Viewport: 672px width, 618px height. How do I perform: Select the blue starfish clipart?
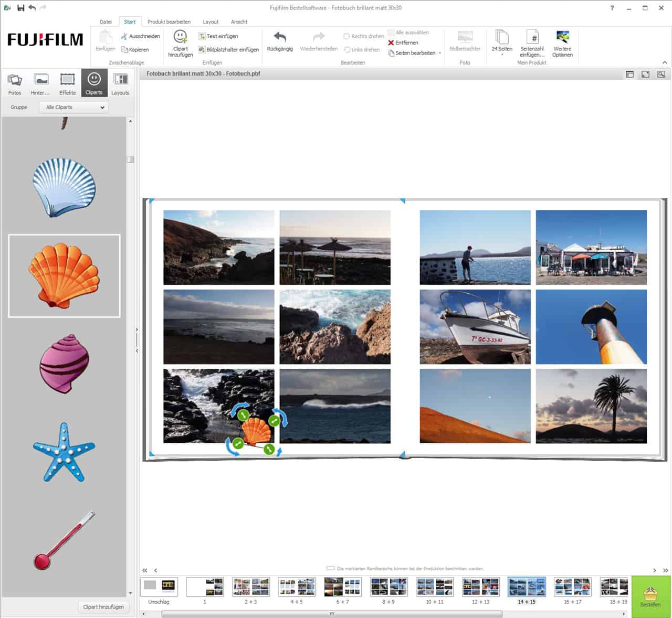pyautogui.click(x=64, y=452)
